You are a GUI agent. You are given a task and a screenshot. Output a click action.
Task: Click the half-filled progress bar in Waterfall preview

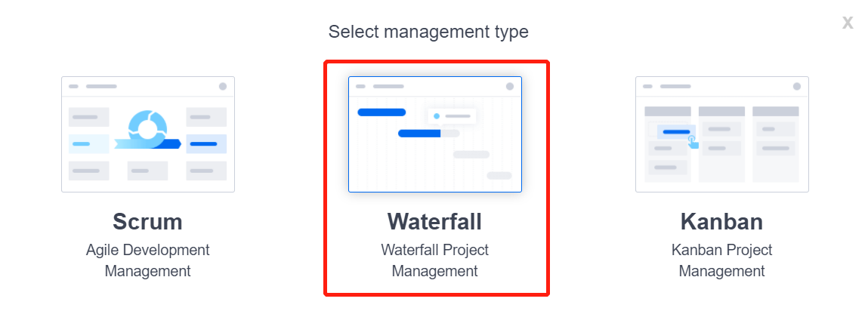[428, 134]
